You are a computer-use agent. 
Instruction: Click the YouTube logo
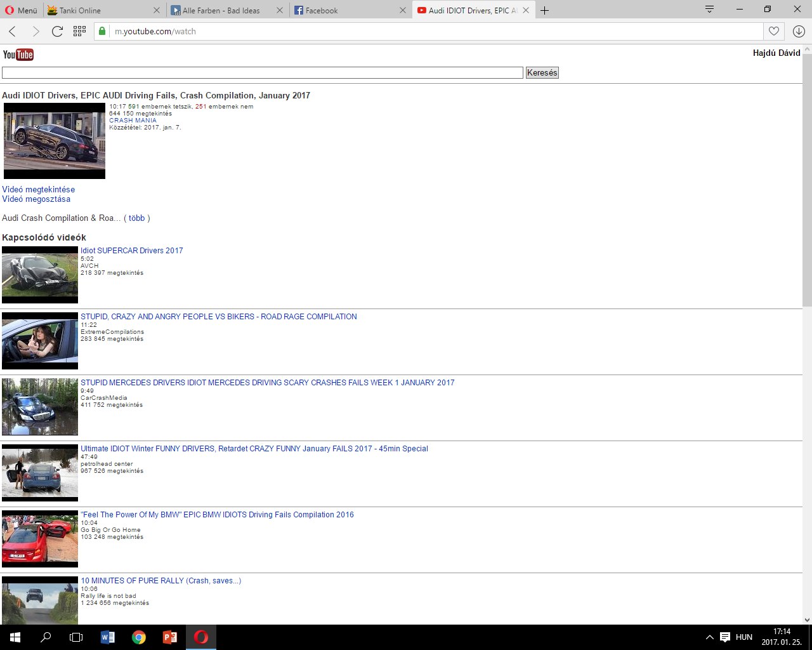pos(18,55)
